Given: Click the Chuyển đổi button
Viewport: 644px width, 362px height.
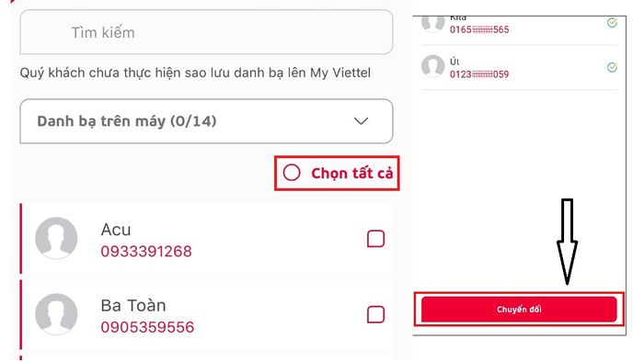Looking at the screenshot, I should point(519,309).
